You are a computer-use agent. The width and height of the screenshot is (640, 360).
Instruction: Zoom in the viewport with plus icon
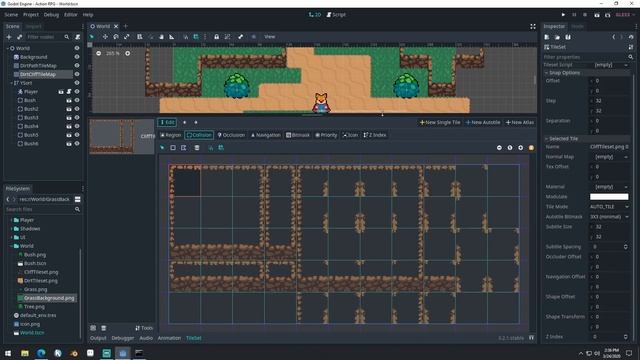tap(127, 53)
